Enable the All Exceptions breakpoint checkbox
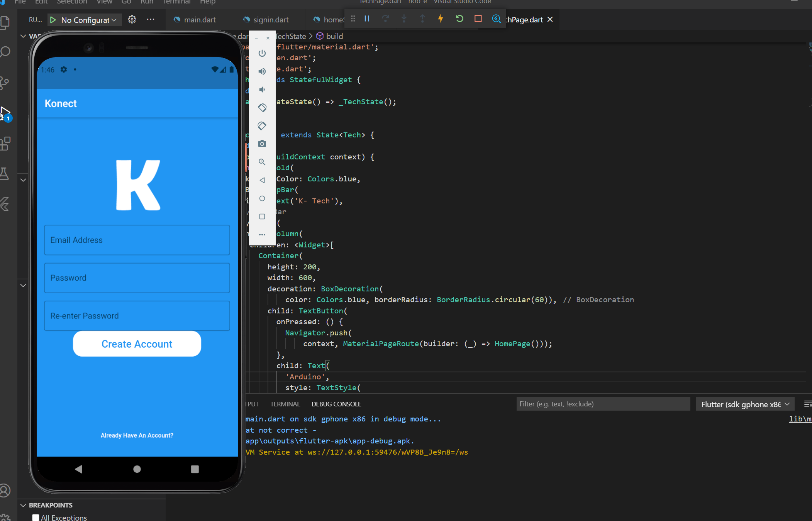The height and width of the screenshot is (521, 812). 36,518
